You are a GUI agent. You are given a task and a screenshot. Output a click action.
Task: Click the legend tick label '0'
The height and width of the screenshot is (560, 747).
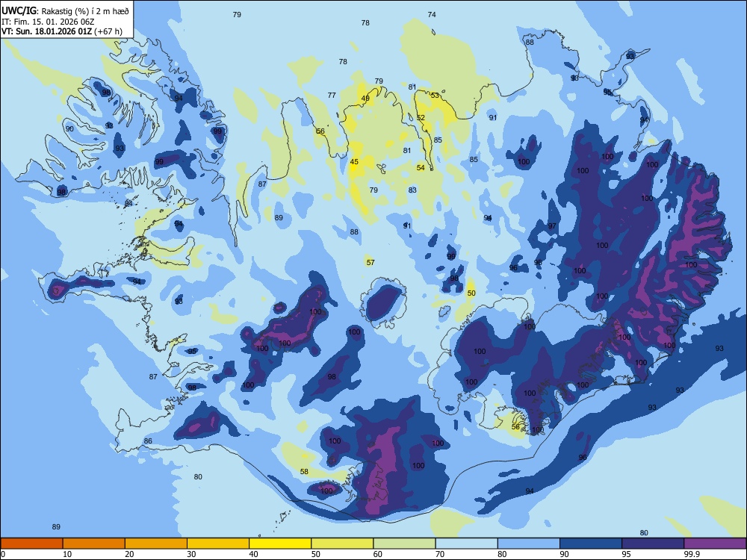click(x=2, y=554)
